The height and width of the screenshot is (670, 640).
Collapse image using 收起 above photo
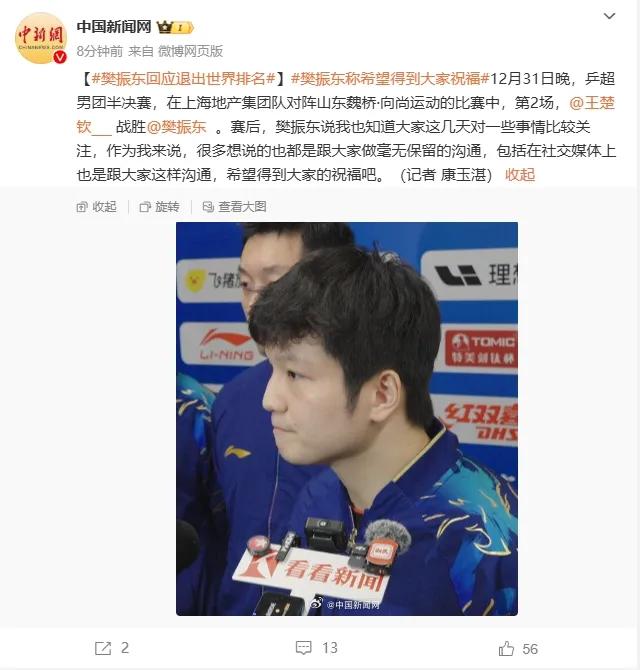click(x=96, y=207)
